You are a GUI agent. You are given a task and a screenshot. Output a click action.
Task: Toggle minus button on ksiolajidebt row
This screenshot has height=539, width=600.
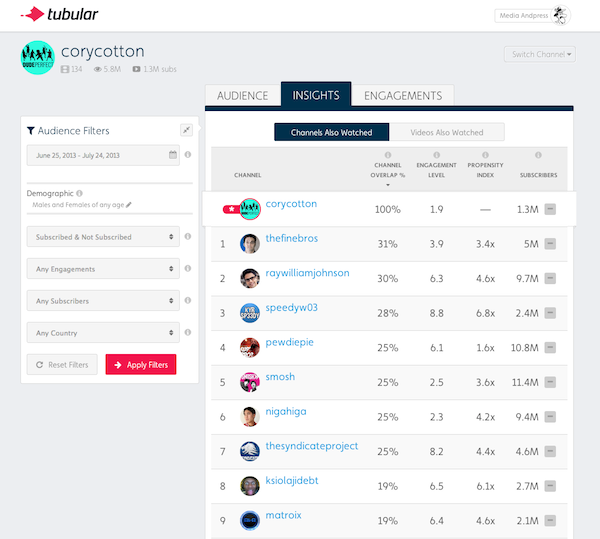[551, 485]
